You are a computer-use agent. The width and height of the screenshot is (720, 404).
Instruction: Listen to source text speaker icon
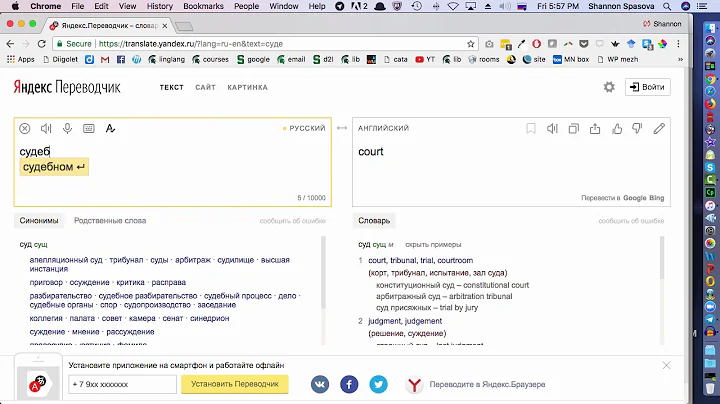pos(46,129)
